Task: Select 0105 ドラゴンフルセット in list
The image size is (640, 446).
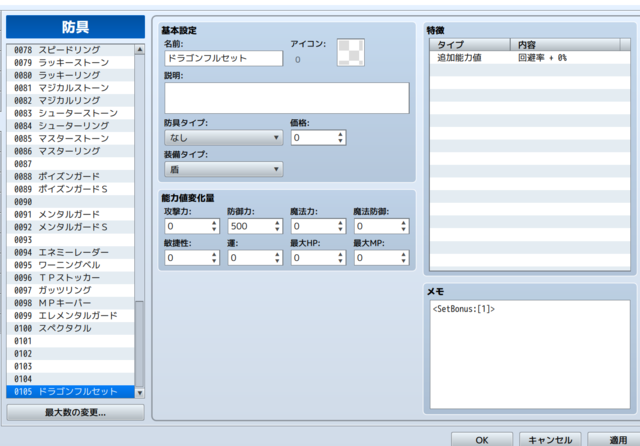Action: click(70, 391)
